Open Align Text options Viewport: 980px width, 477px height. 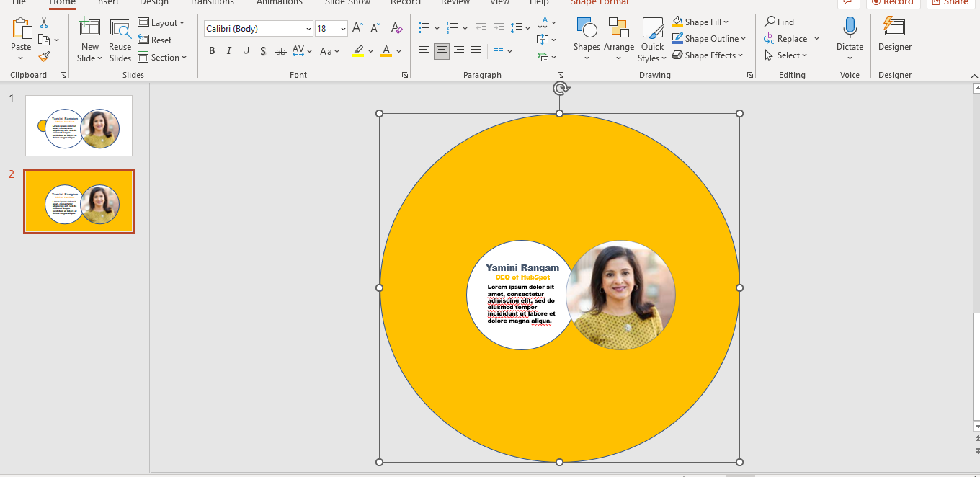tap(547, 40)
